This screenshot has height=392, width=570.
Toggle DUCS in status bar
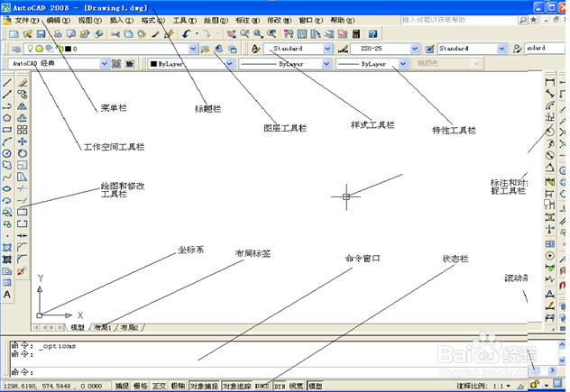262,386
